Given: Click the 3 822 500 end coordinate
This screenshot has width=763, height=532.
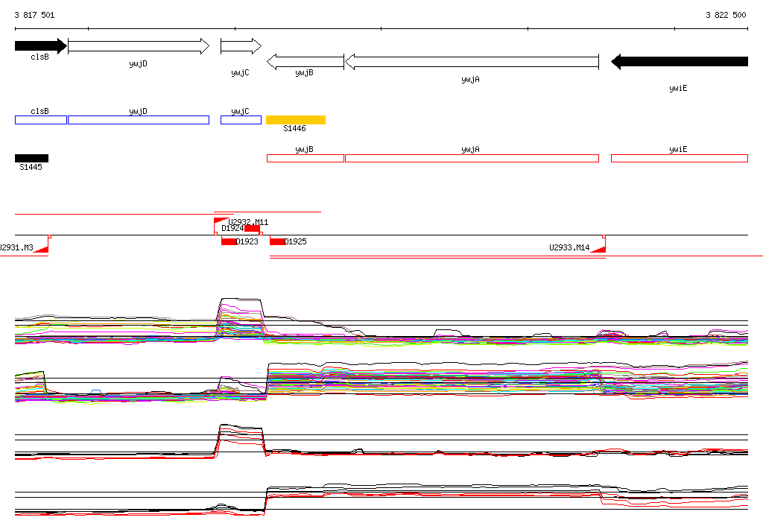Looking at the screenshot, I should pos(726,15).
